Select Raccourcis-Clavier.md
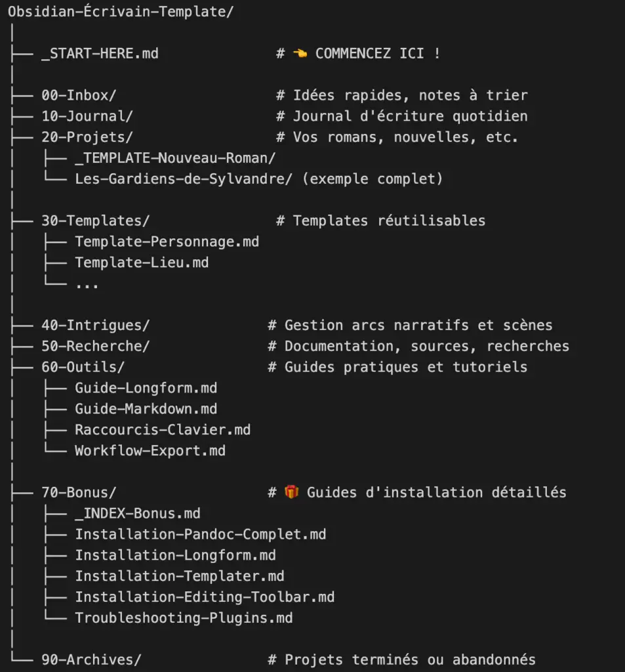The height and width of the screenshot is (672, 625). tap(163, 430)
